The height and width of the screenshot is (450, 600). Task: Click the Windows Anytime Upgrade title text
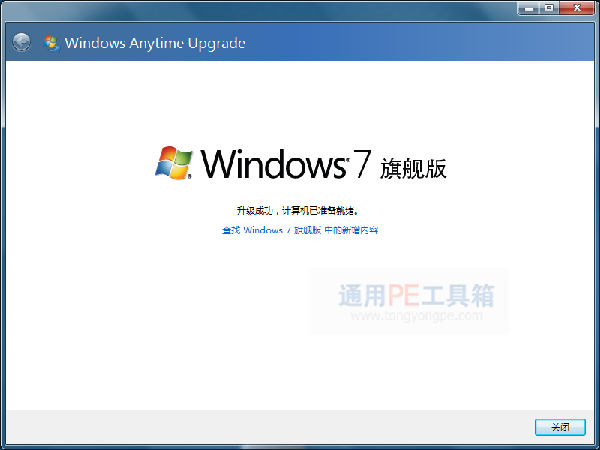[x=155, y=43]
